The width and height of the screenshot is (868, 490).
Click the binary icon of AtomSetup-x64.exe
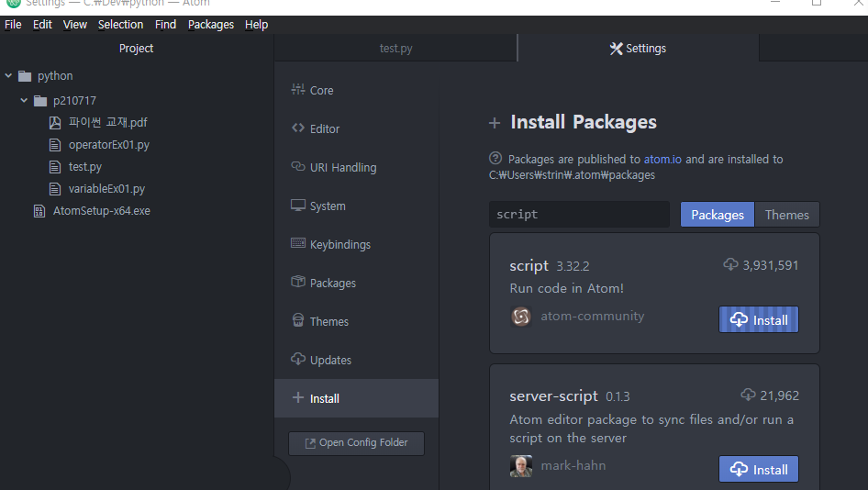coord(39,211)
